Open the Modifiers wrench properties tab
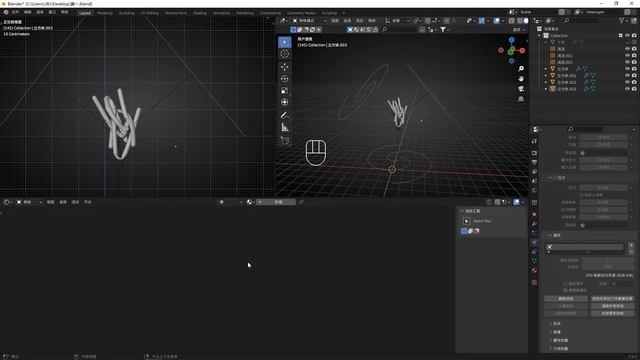 point(534,224)
